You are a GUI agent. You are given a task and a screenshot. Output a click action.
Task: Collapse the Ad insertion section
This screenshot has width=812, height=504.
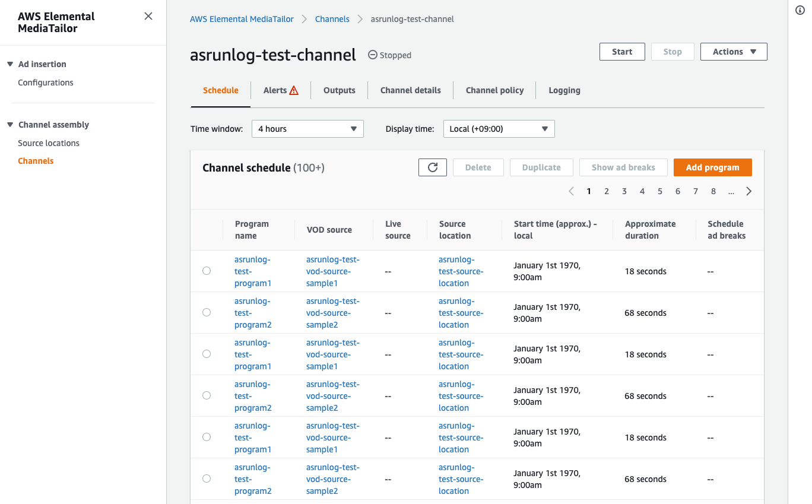click(10, 64)
